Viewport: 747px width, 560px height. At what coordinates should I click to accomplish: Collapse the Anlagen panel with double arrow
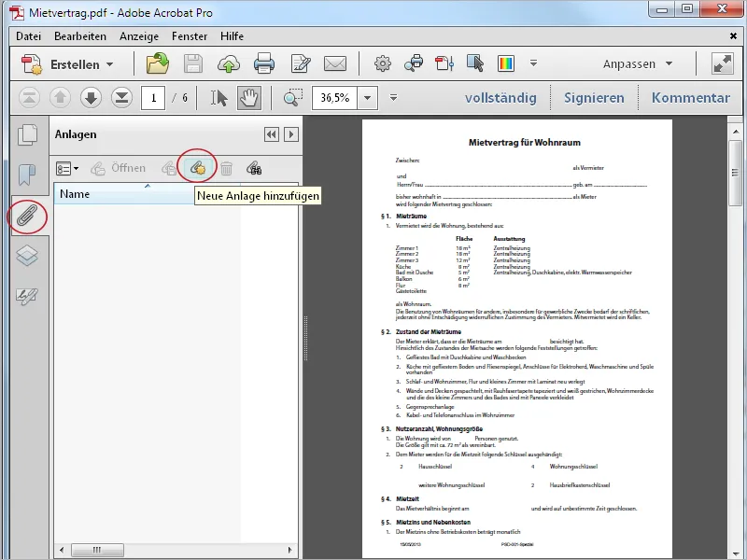point(272,134)
